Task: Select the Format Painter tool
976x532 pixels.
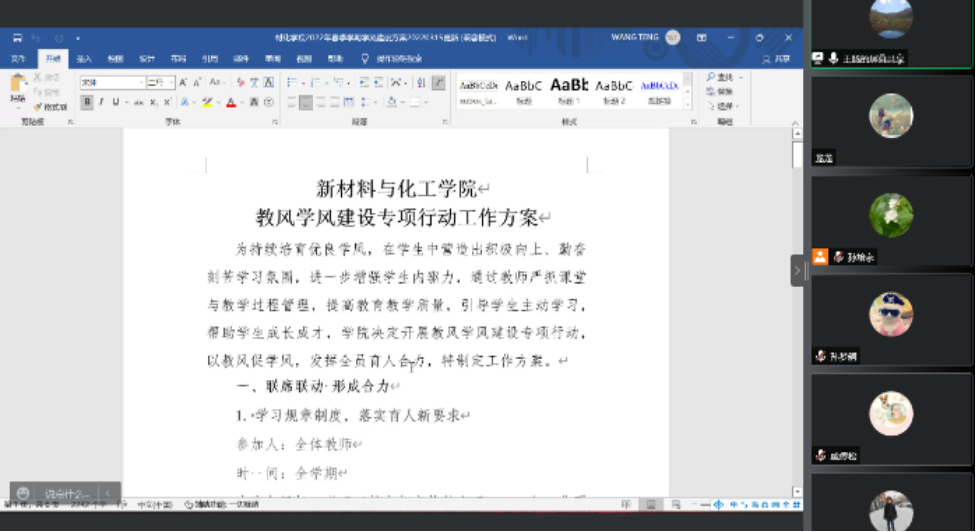Action: click(x=50, y=106)
